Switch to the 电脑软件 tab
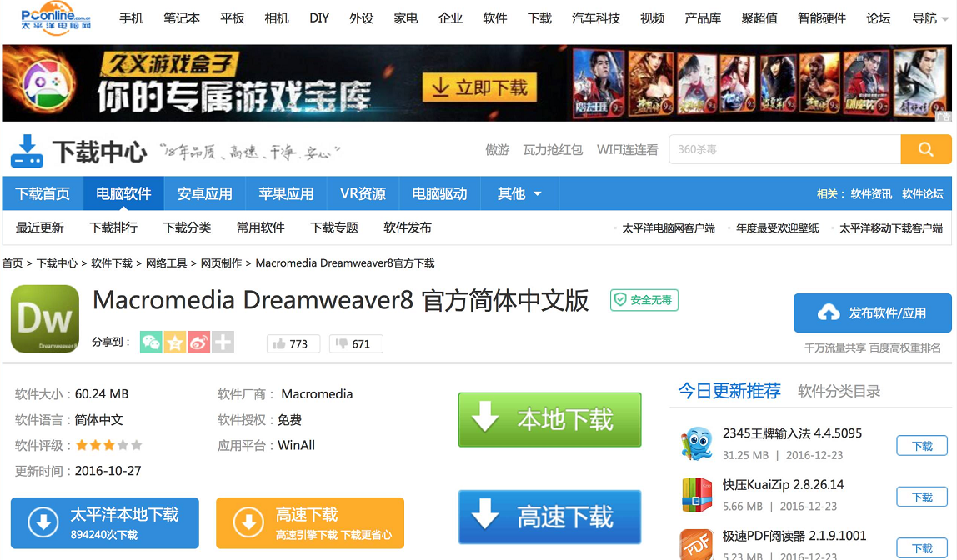957x560 pixels. pos(123,194)
